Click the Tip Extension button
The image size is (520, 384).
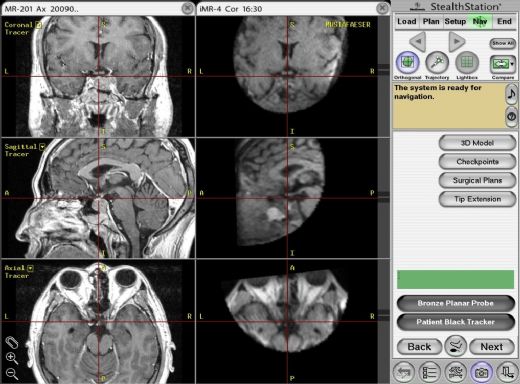tap(477, 199)
